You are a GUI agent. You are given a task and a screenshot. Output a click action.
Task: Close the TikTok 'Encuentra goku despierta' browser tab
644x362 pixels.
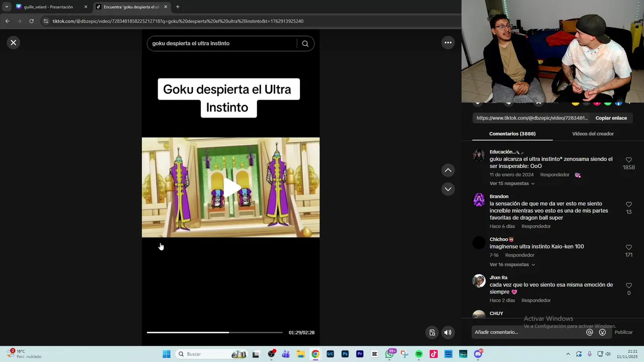coord(166,7)
